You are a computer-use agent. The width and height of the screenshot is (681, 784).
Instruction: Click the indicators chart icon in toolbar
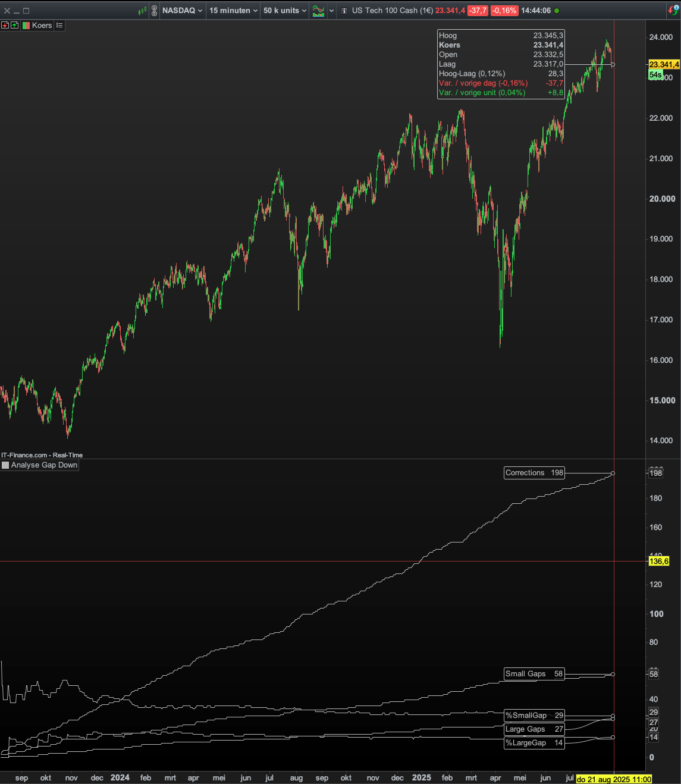point(319,11)
